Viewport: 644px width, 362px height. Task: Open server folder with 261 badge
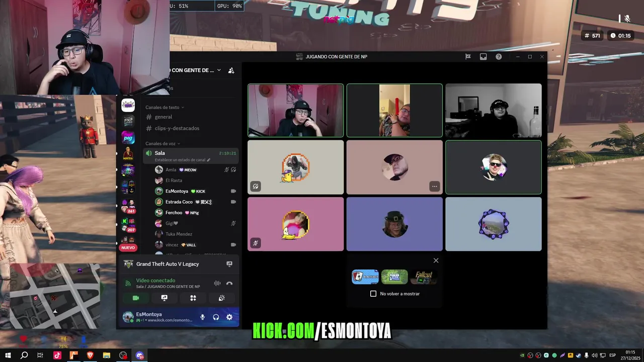[128, 206]
